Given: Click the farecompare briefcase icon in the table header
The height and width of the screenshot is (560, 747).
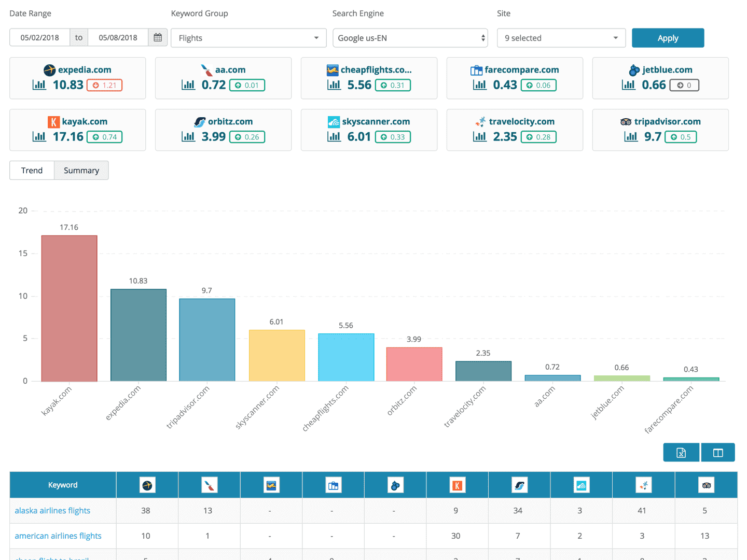Looking at the screenshot, I should pyautogui.click(x=333, y=484).
